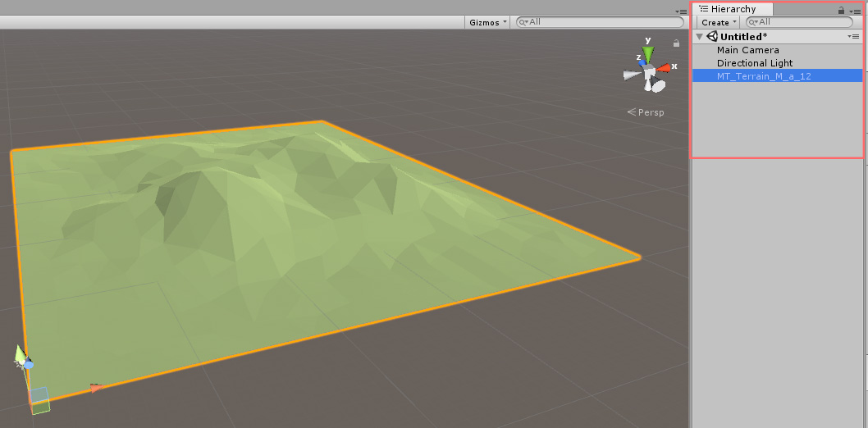This screenshot has height=428, width=868.
Task: Select the Untitled* scene row
Action: pyautogui.click(x=778, y=37)
